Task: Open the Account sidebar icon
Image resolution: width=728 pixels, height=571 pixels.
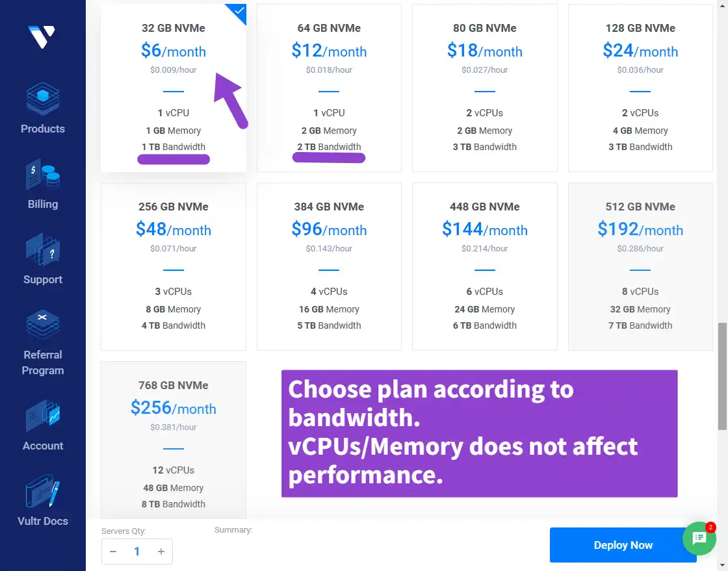Action: pos(43,416)
